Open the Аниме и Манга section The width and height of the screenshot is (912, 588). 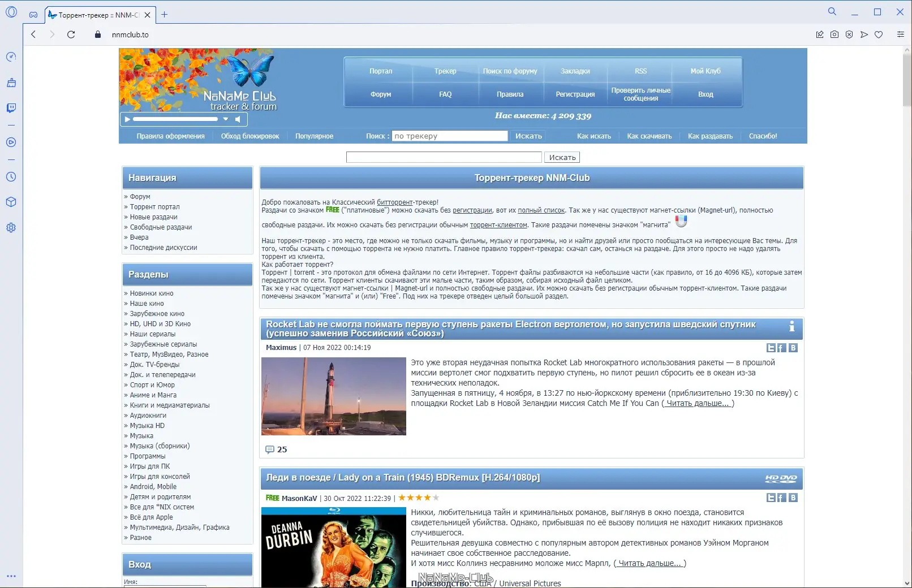click(153, 395)
